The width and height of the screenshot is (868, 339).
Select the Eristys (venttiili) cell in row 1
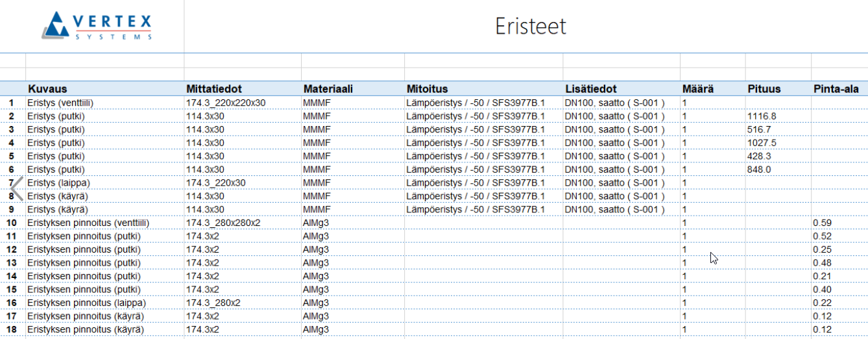(64, 103)
